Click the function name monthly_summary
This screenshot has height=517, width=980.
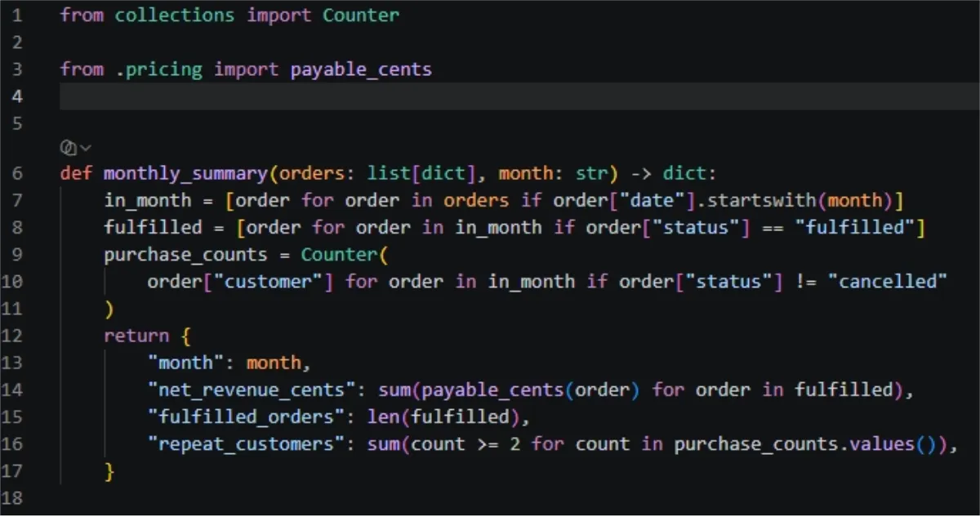(x=186, y=173)
